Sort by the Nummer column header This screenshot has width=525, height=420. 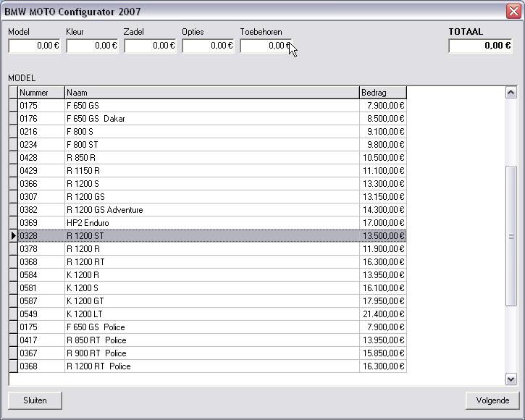[41, 93]
